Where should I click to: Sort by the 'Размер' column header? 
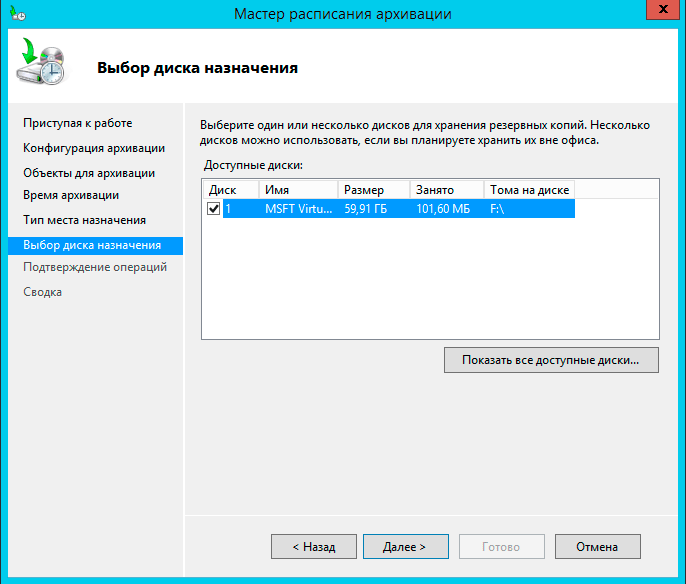(374, 190)
